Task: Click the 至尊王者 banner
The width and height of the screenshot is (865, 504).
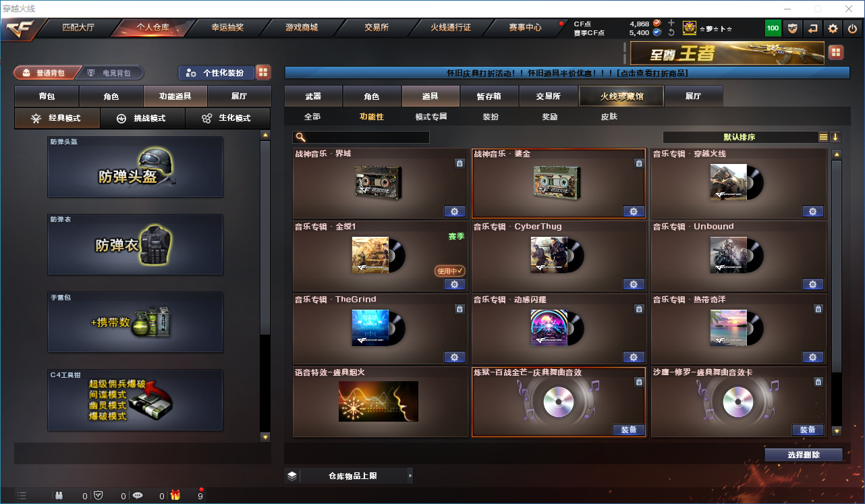Action: (x=727, y=53)
